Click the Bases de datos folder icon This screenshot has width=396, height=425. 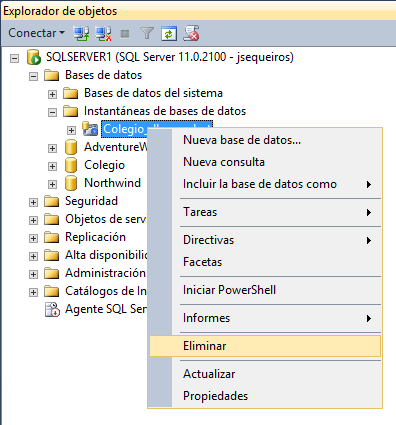coord(52,75)
